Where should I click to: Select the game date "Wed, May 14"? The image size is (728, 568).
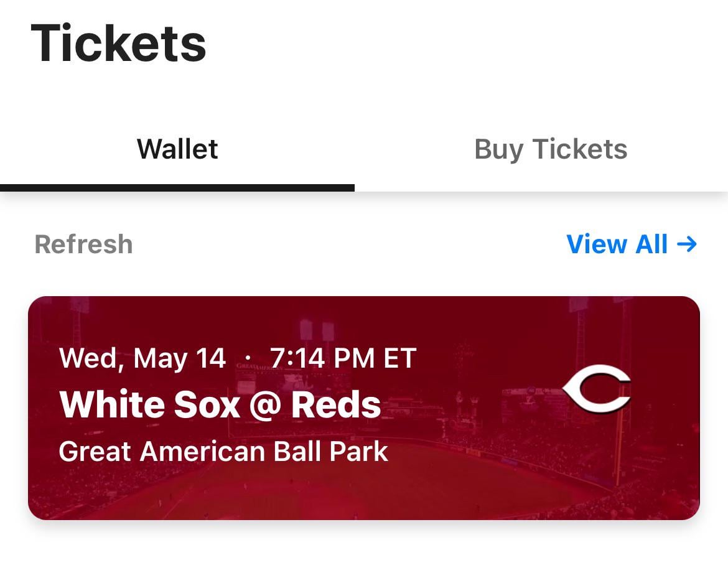(144, 358)
